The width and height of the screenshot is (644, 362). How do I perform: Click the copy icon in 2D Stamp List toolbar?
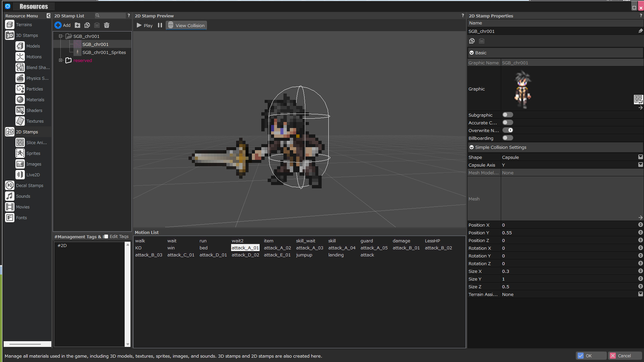coord(87,25)
